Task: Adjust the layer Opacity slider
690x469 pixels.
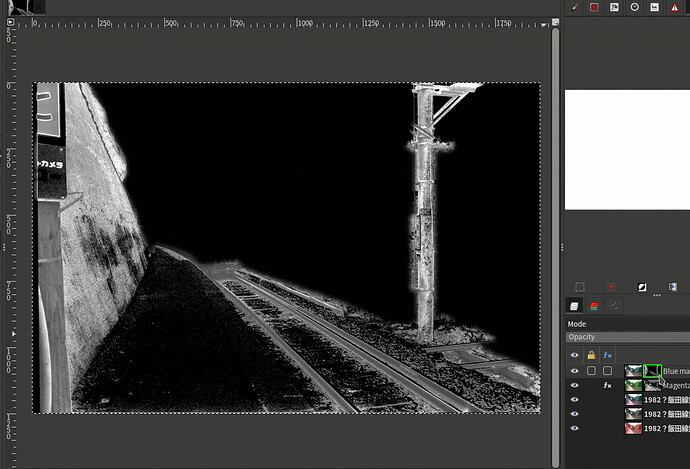Action: pyautogui.click(x=627, y=338)
